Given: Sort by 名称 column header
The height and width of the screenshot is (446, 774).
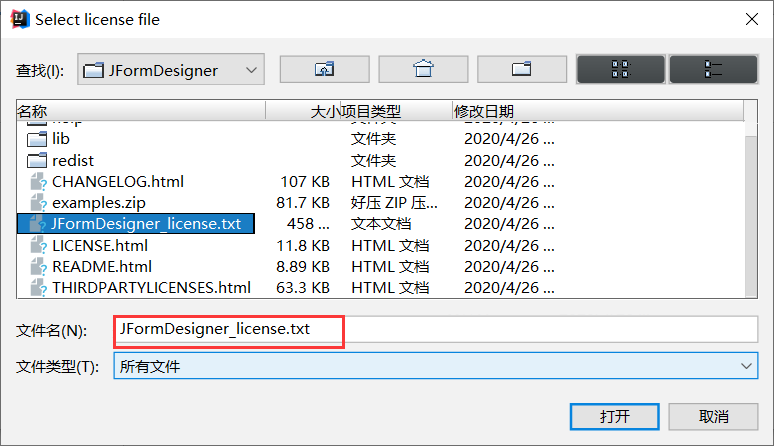Looking at the screenshot, I should 141,111.
